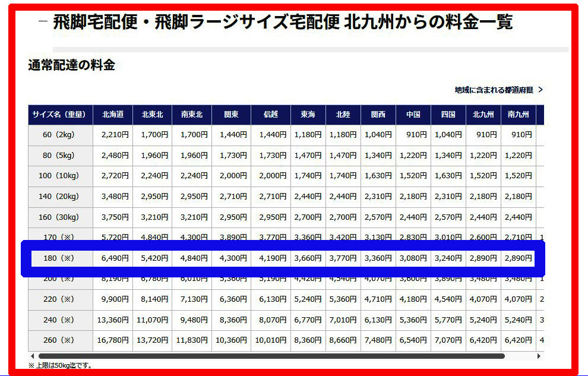Select the 180（※） size row label

(x=61, y=258)
